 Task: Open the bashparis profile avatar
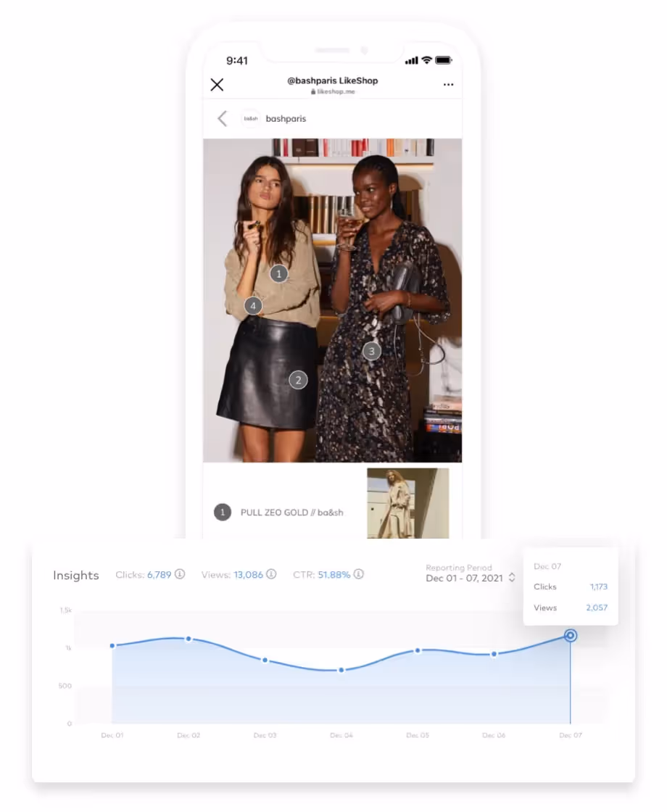[x=251, y=119]
